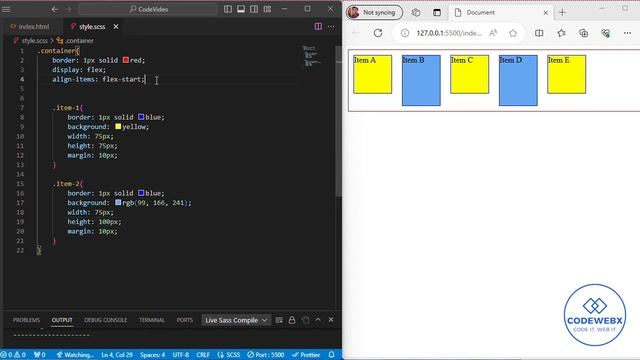Open the PORTS panel tab

point(184,320)
